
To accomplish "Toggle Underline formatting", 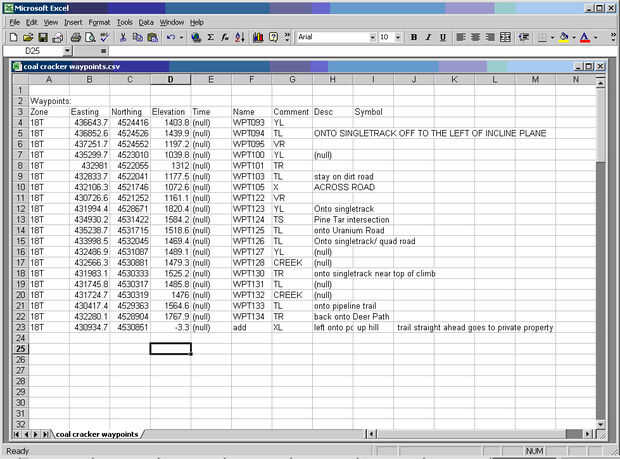I will (443, 37).
